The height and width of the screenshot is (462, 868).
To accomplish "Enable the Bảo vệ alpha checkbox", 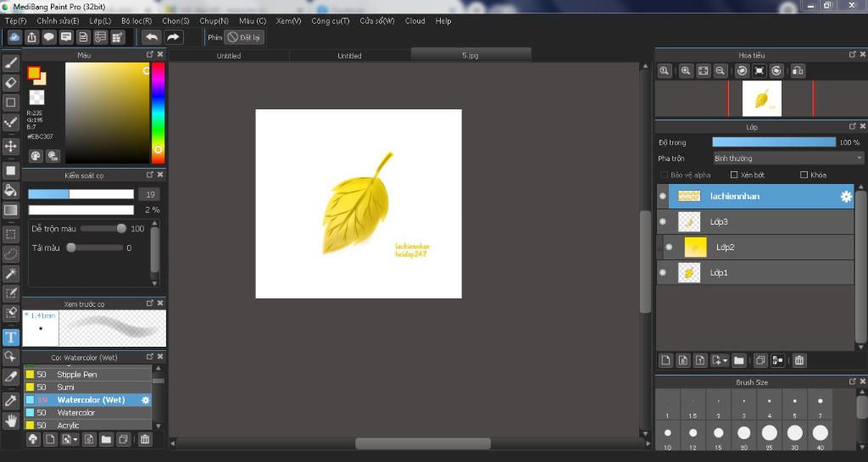I will 664,175.
